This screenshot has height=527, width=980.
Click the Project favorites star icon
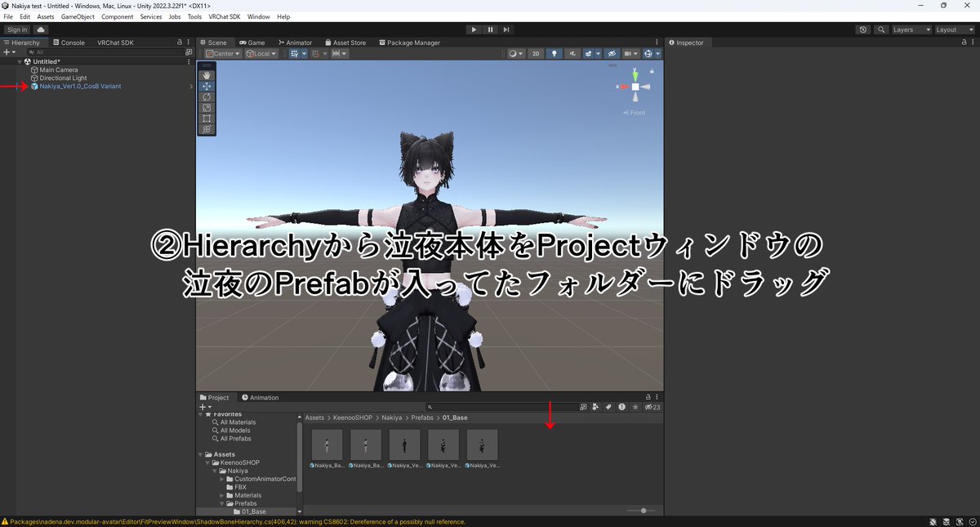[x=635, y=406]
